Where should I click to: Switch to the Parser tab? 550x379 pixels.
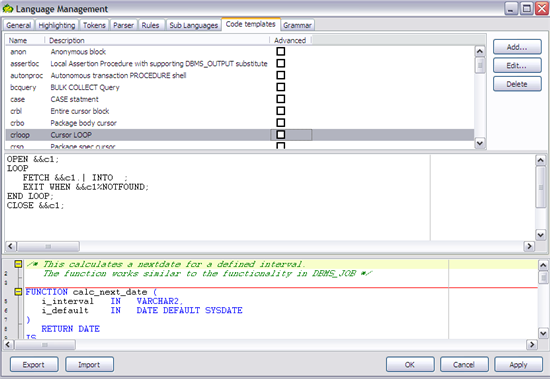pyautogui.click(x=123, y=25)
